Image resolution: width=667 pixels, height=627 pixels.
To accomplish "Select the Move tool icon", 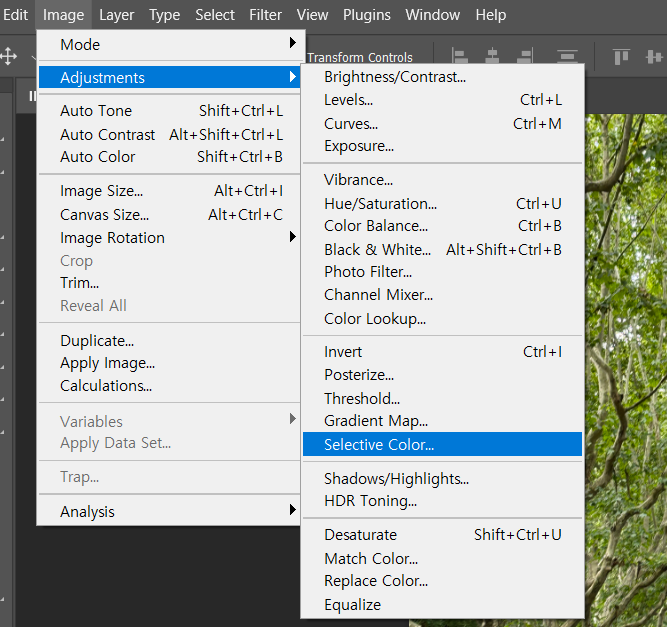I will pos(9,56).
